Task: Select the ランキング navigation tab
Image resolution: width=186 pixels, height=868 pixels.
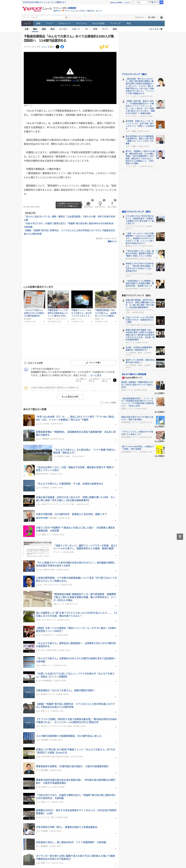Action: [x=115, y=24]
